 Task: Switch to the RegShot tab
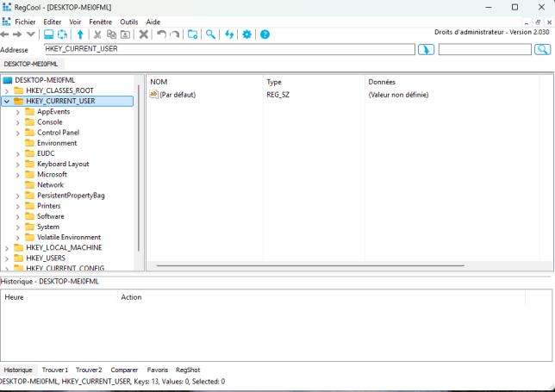(188, 370)
